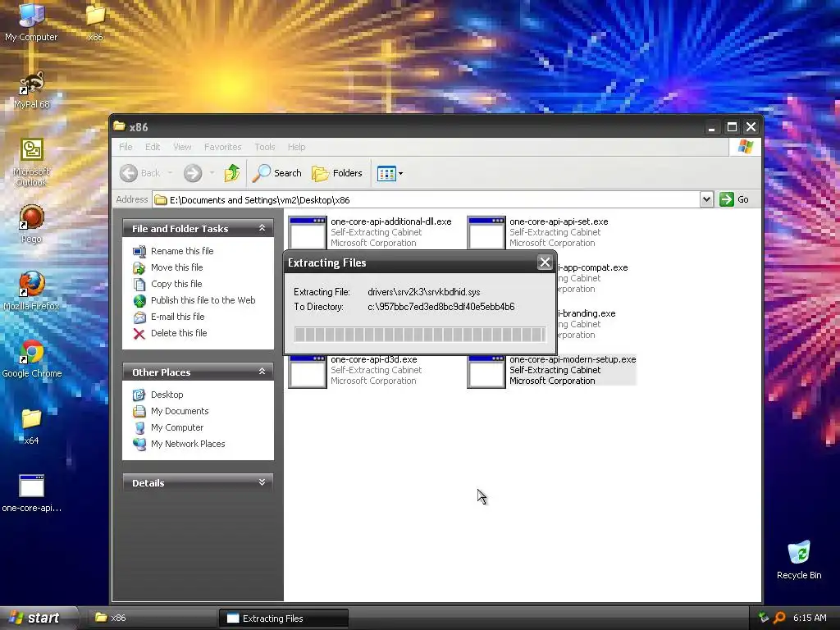Click E-mail this file
This screenshot has width=840, height=630.
[169, 317]
